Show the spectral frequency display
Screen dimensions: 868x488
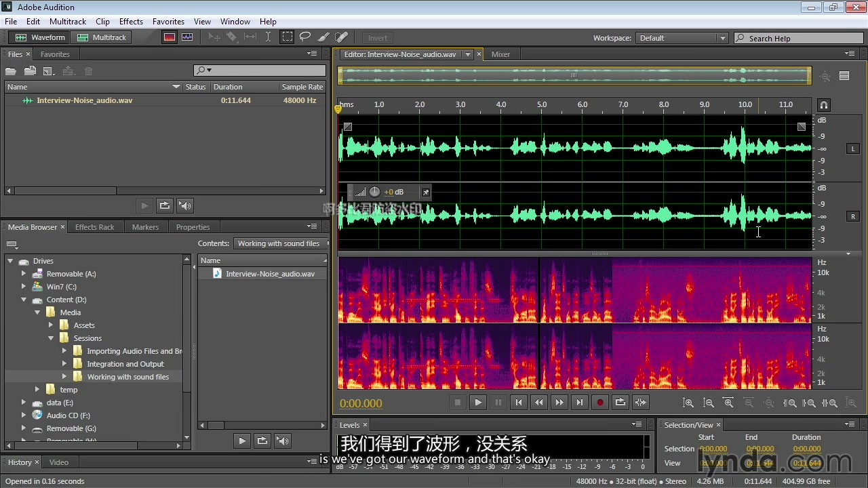pyautogui.click(x=170, y=37)
